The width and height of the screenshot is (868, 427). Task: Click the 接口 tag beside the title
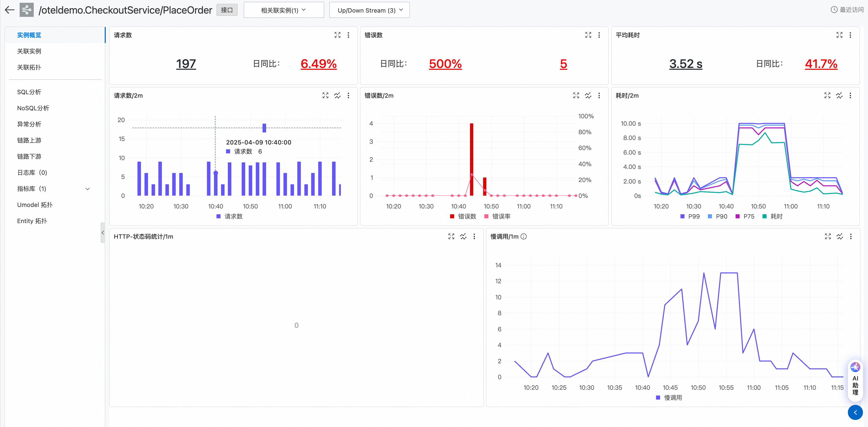(227, 10)
